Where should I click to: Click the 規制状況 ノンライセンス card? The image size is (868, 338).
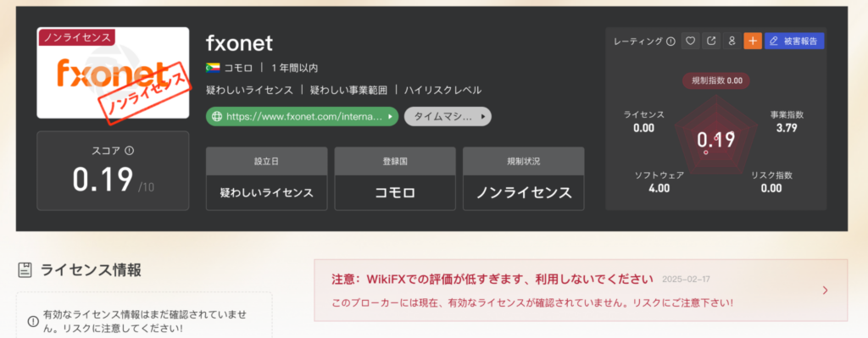[523, 179]
